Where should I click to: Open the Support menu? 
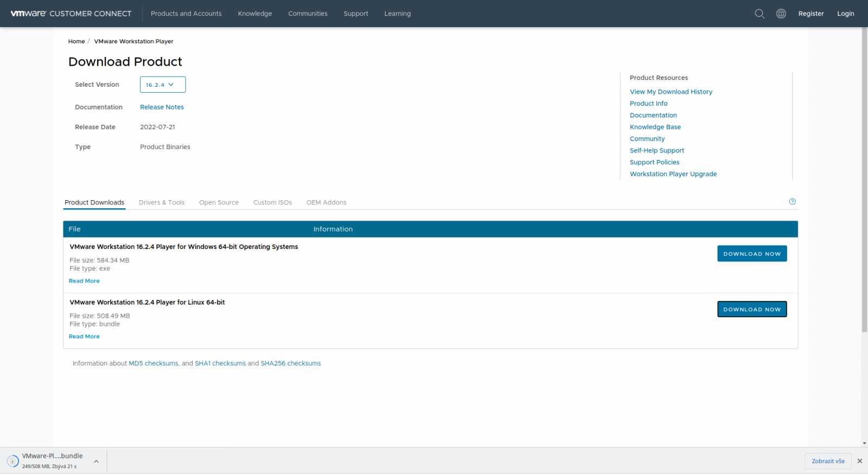click(356, 14)
